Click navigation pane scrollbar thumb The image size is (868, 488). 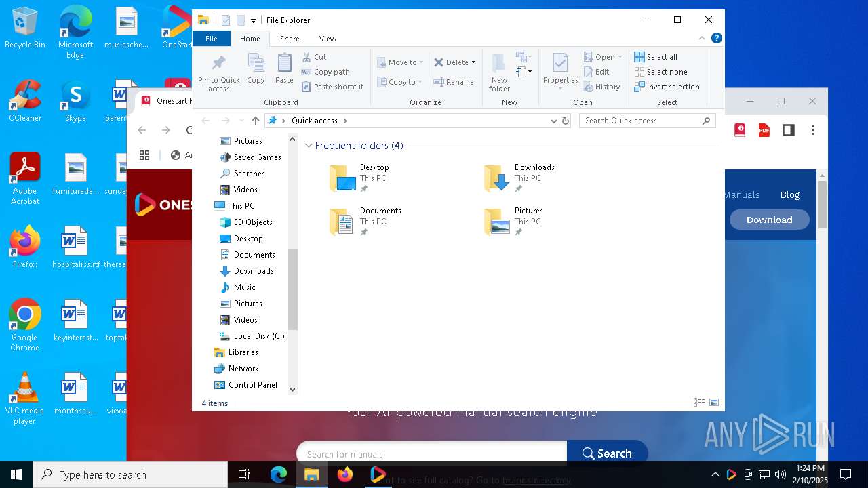[x=292, y=289]
